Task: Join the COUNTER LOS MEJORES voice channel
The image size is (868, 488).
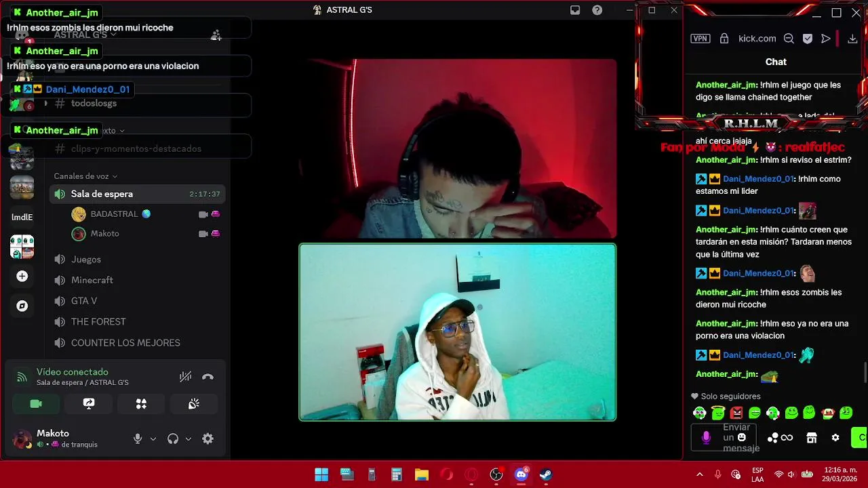Action: click(138, 343)
